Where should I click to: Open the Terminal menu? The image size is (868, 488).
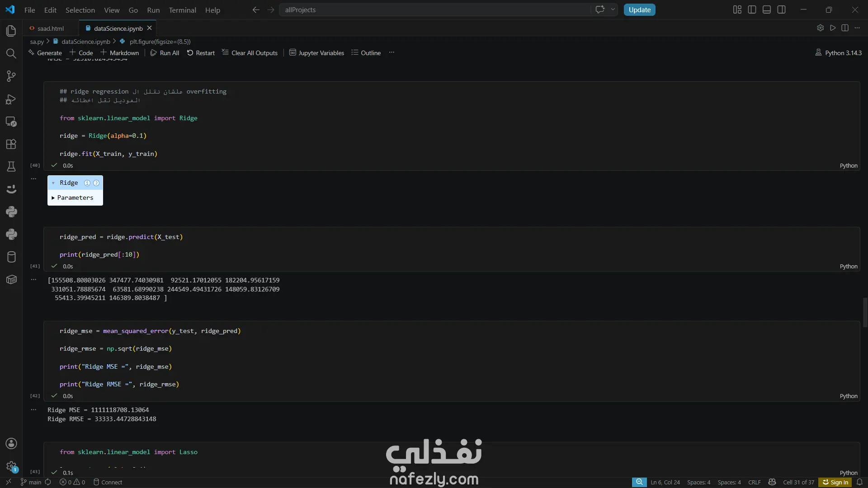click(x=182, y=10)
